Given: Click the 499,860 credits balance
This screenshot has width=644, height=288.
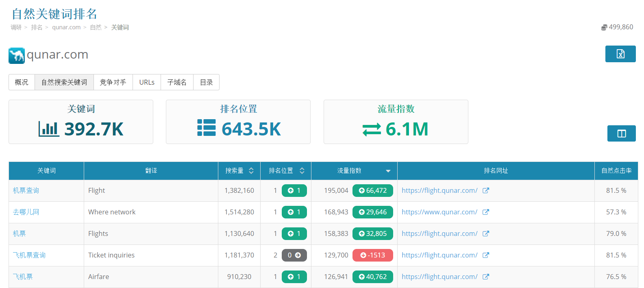Looking at the screenshot, I should click(621, 27).
